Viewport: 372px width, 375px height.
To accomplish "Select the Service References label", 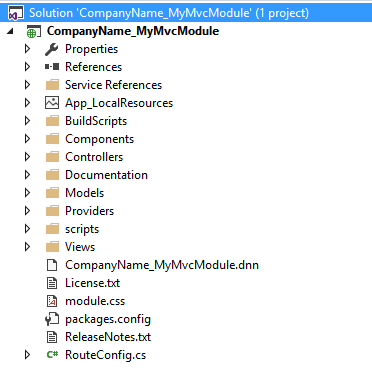I will coord(113,85).
